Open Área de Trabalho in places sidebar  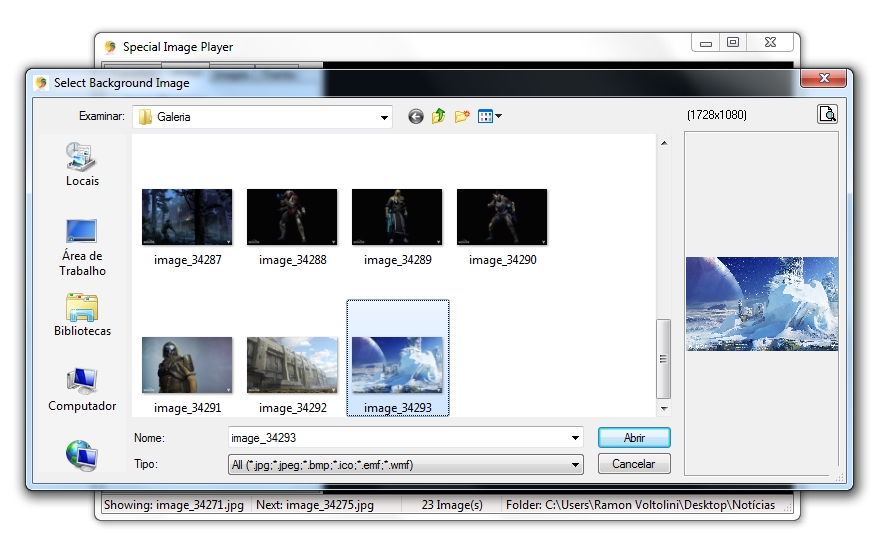tap(82, 247)
